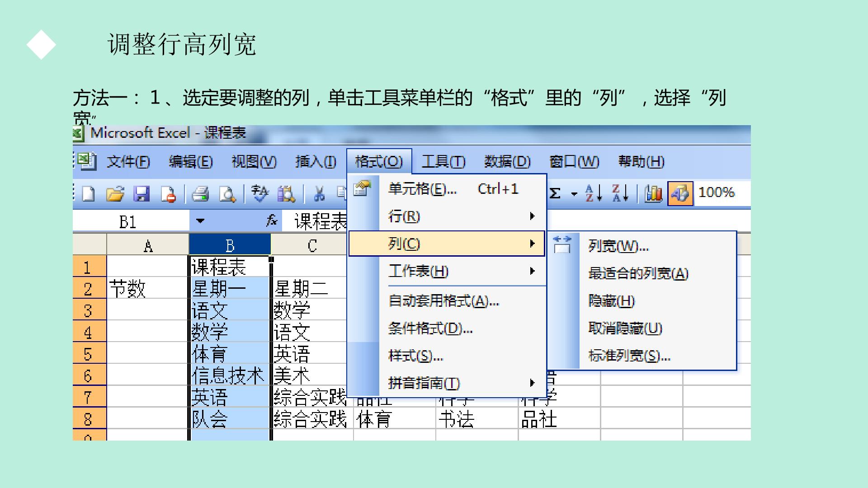Click the New blank workbook icon
868x488 pixels.
[x=88, y=194]
